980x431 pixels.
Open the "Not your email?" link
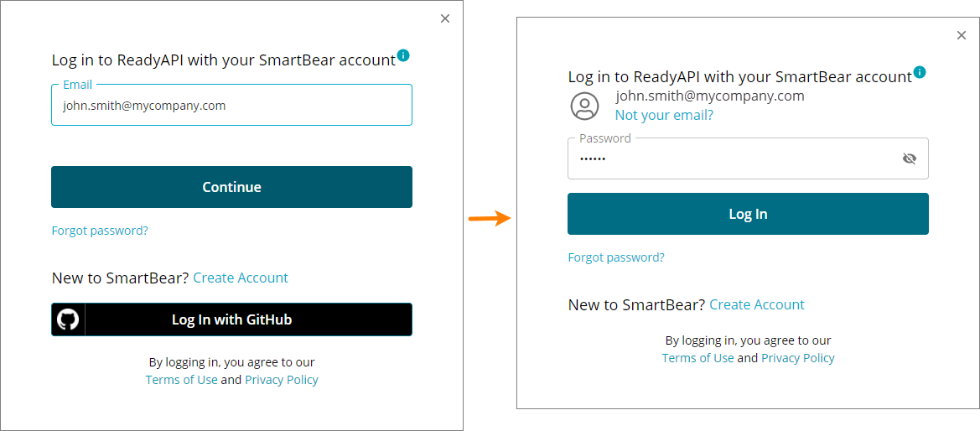click(664, 115)
